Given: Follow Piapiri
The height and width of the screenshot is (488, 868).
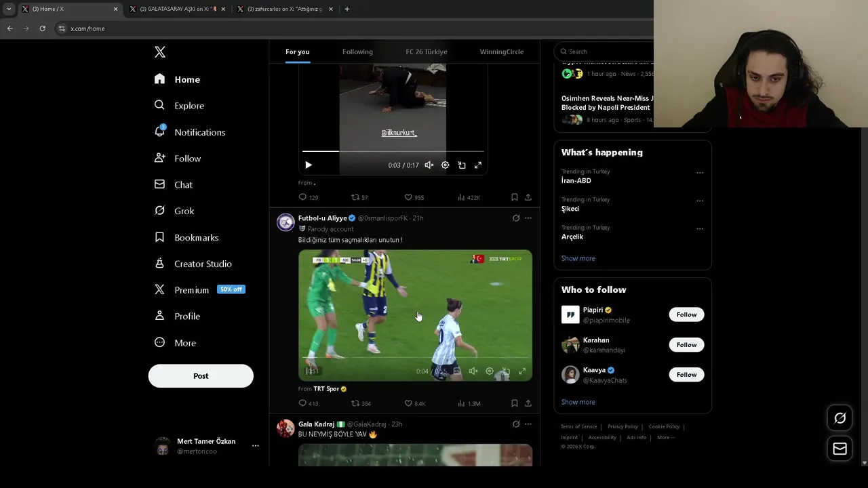Looking at the screenshot, I should click(x=686, y=314).
